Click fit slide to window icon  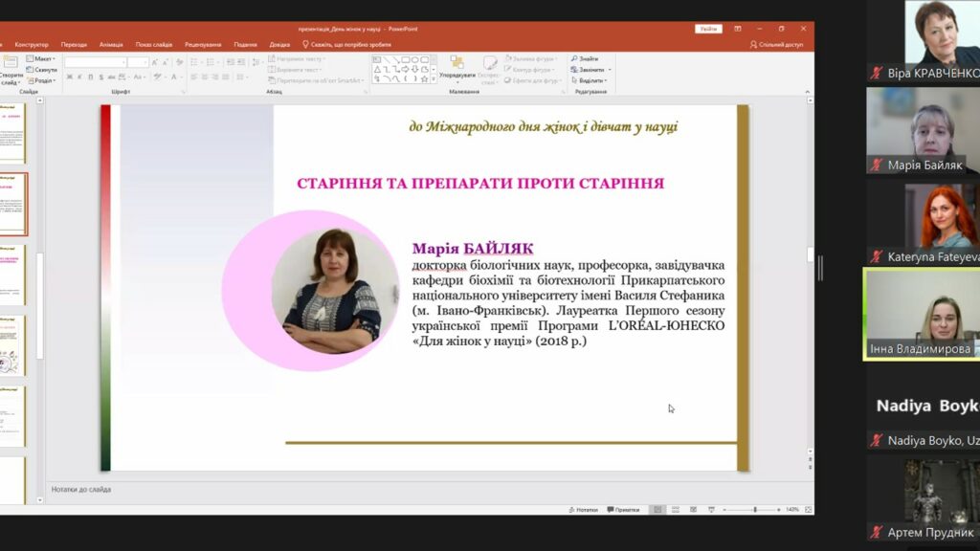coord(808,510)
